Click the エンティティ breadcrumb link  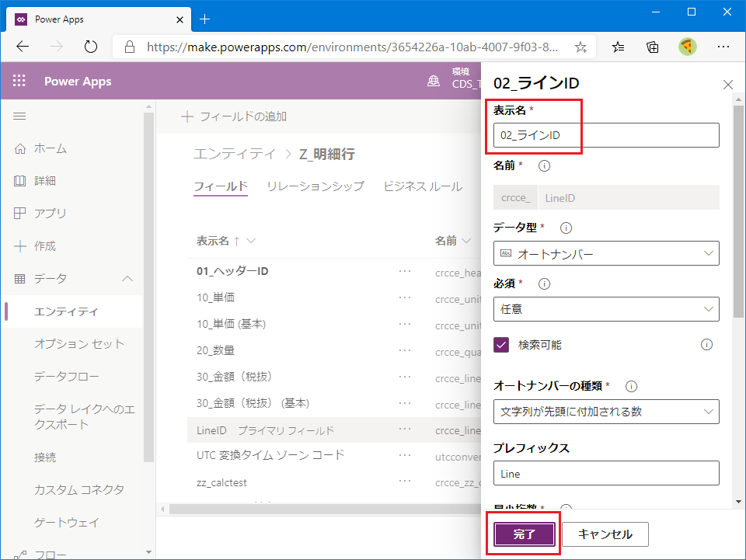(235, 154)
